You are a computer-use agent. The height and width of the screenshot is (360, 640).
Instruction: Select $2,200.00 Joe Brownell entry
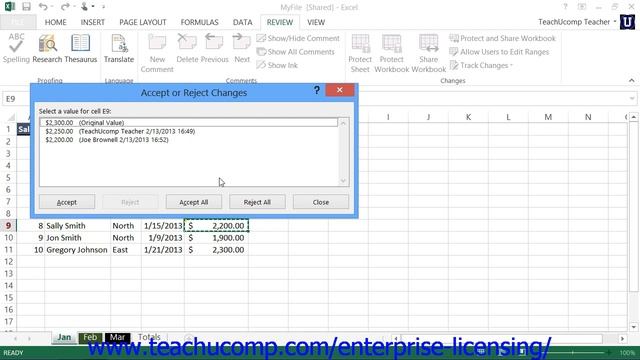[189, 140]
